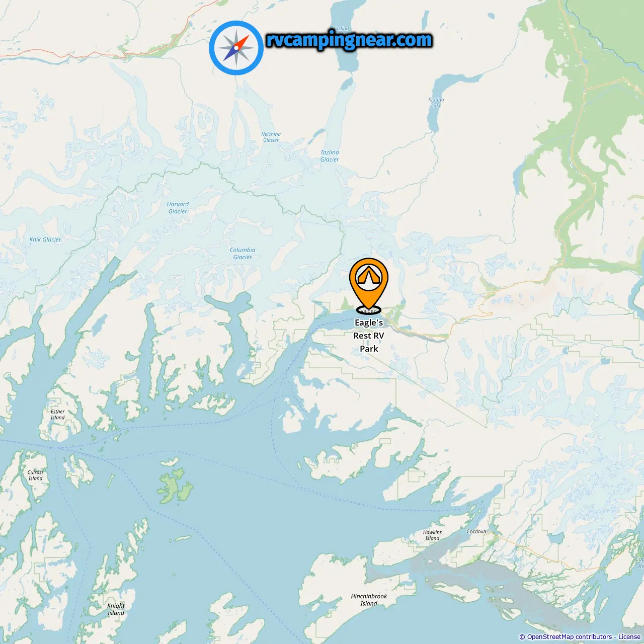
Task: Click the Tazlina Glacier map label
Action: 330,156
